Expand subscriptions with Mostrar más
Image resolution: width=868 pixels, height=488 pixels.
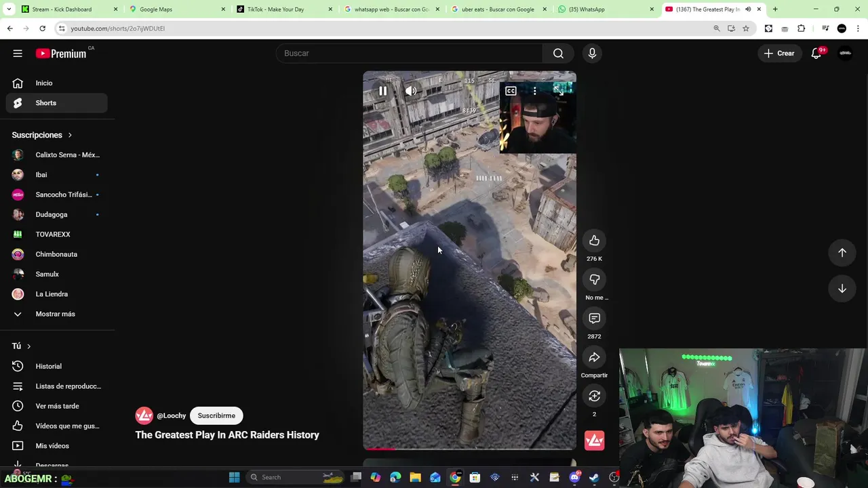point(57,314)
